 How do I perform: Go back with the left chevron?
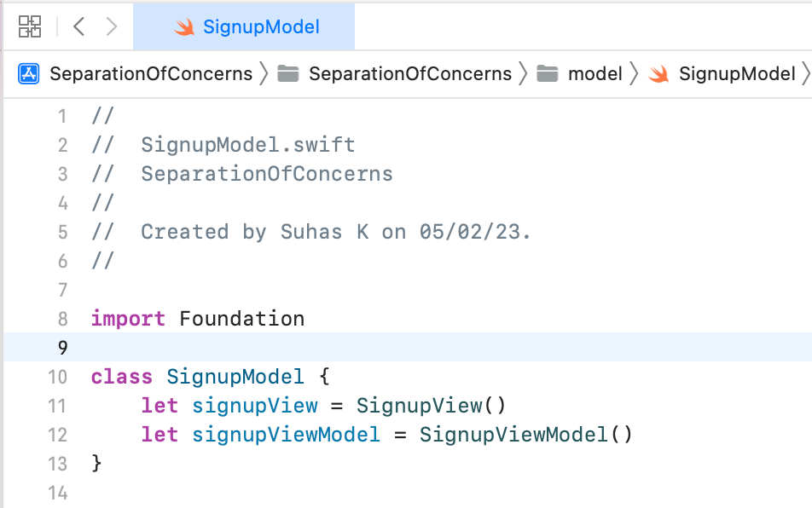[78, 26]
